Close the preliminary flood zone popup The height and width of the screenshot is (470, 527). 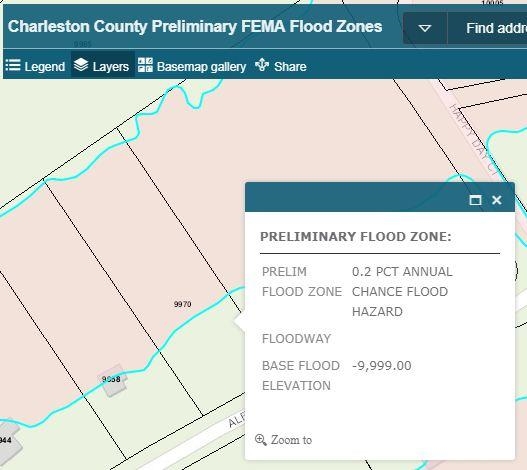coord(497,200)
